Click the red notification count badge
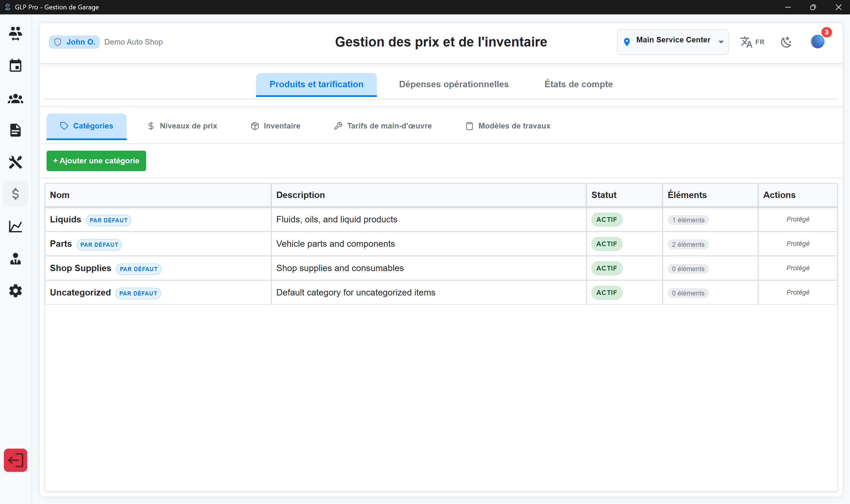Viewport: 850px width, 504px height. [826, 32]
